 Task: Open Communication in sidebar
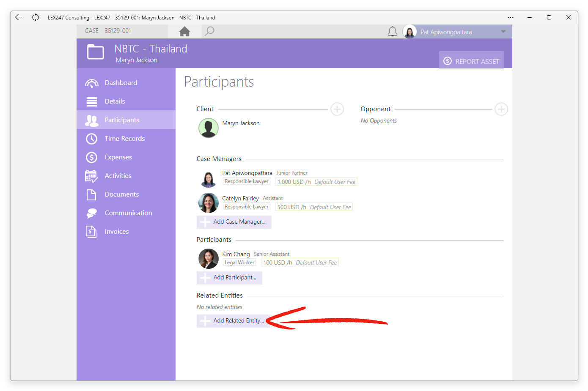[126, 213]
